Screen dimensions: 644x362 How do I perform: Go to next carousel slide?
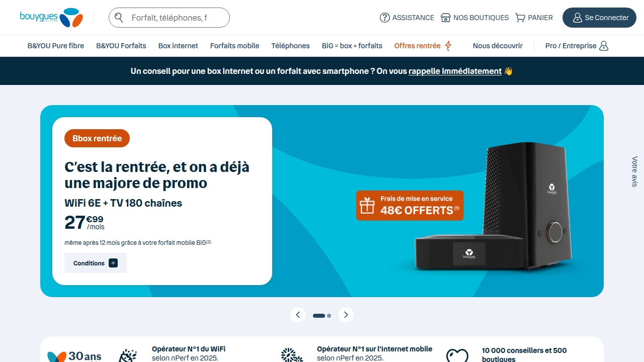[346, 315]
